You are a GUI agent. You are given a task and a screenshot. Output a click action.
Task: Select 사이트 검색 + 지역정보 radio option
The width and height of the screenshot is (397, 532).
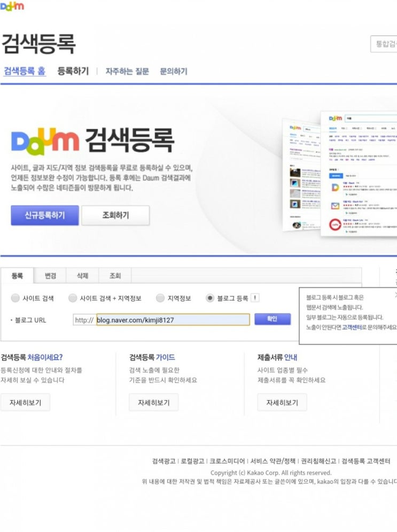click(73, 298)
